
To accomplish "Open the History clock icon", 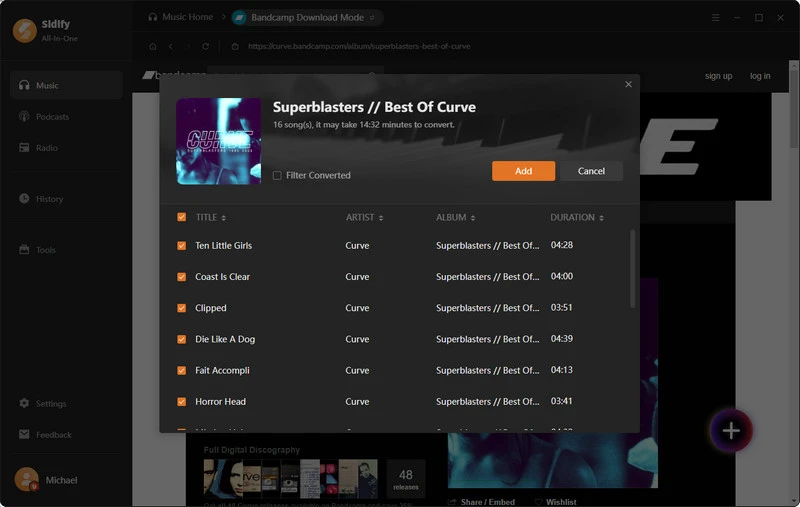I will pos(24,198).
